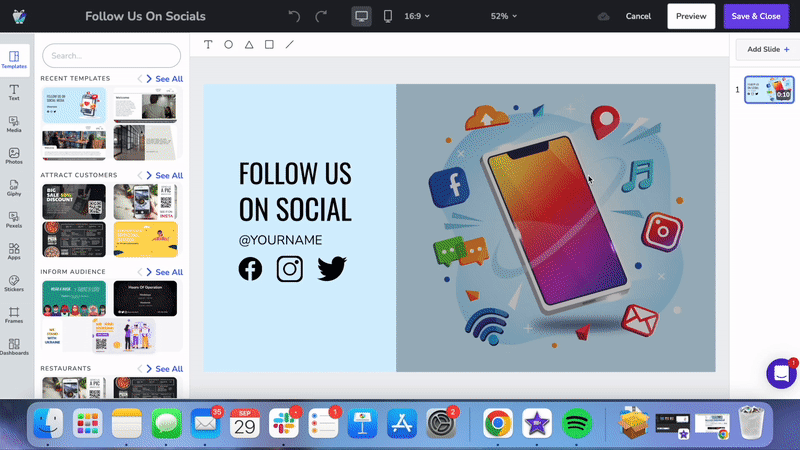800x450 pixels.
Task: Open the chat support bubble
Action: [x=782, y=373]
